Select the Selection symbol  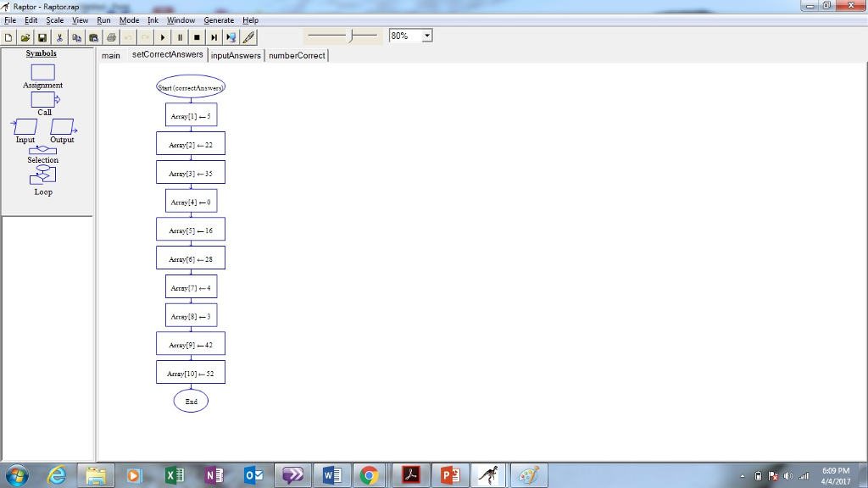point(42,151)
